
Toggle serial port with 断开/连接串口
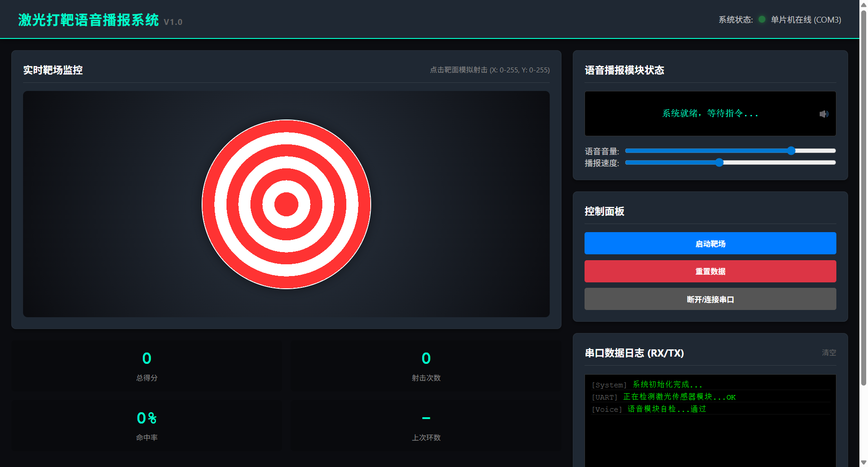710,299
